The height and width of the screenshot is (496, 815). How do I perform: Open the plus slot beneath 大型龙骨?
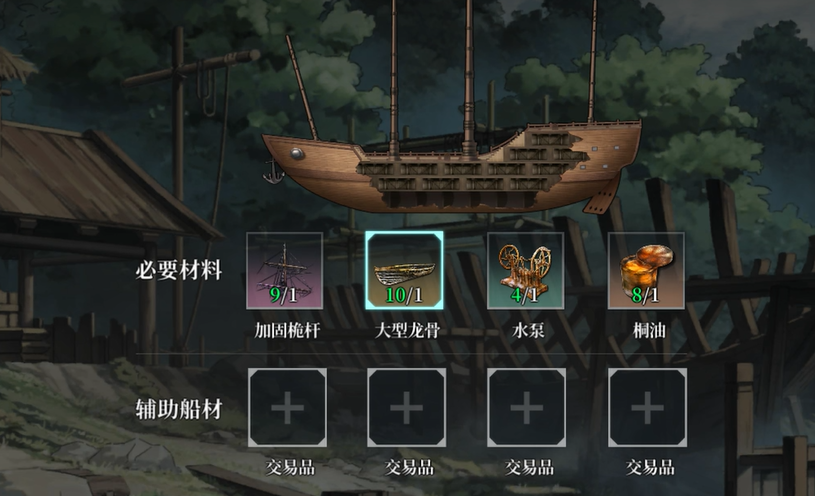pyautogui.click(x=406, y=408)
